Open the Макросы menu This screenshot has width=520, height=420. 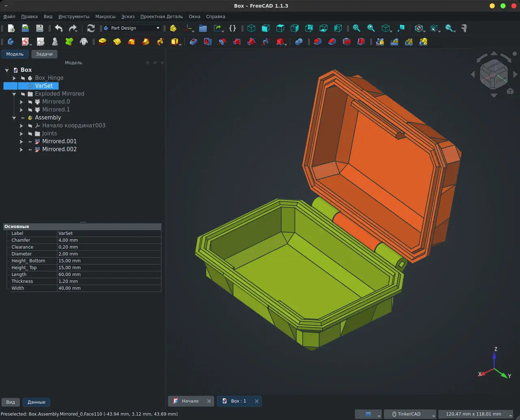[x=105, y=17]
